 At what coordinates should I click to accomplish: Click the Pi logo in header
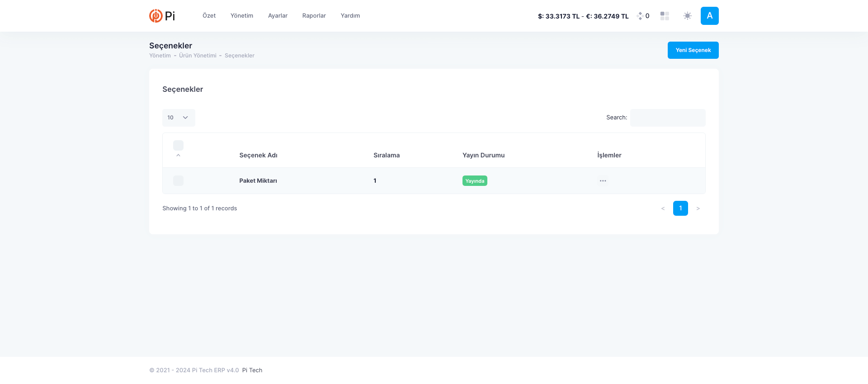point(162,16)
